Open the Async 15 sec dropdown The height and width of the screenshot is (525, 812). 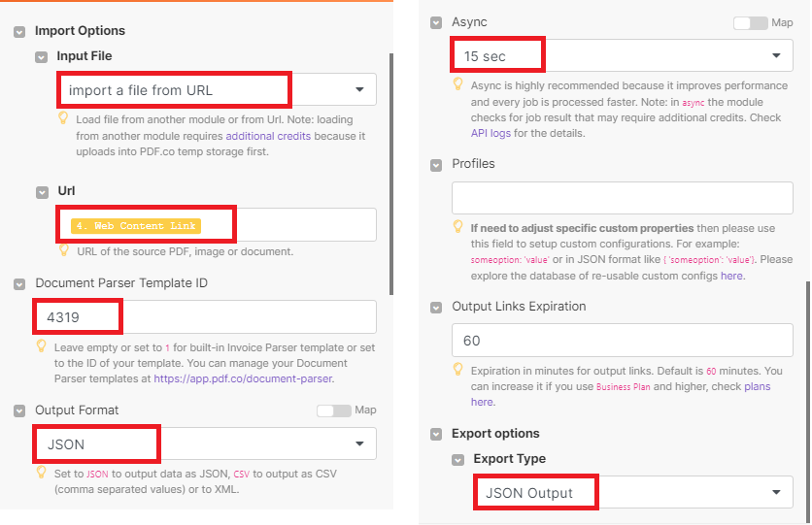(x=623, y=55)
